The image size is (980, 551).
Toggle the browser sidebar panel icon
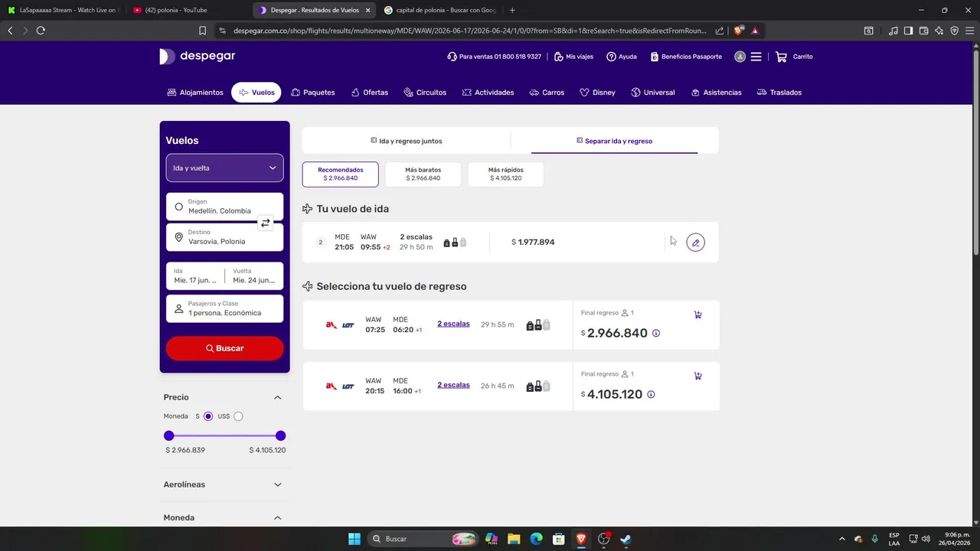[x=908, y=31]
